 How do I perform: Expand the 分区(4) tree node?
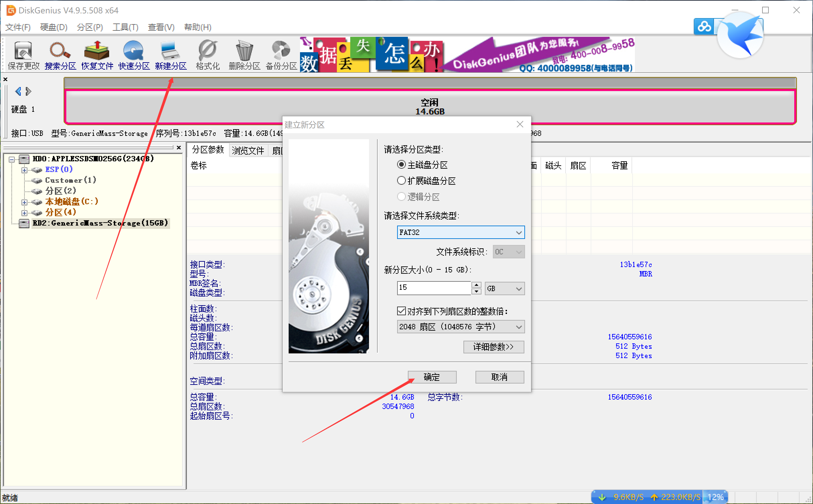point(24,213)
